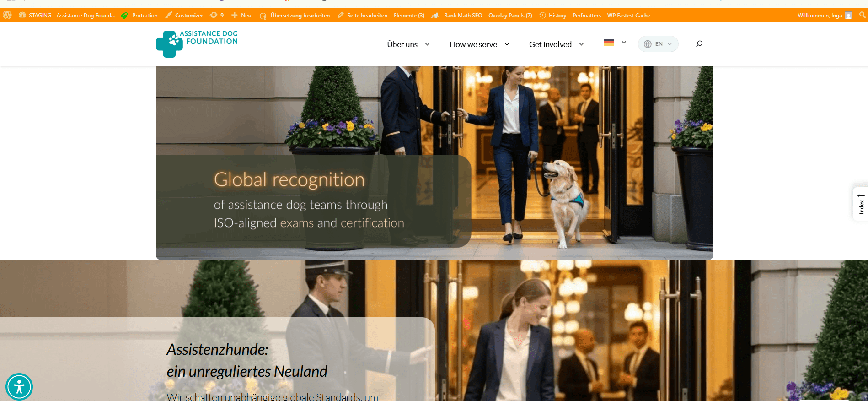
Task: Open updates counter showing 9
Action: pyautogui.click(x=217, y=15)
